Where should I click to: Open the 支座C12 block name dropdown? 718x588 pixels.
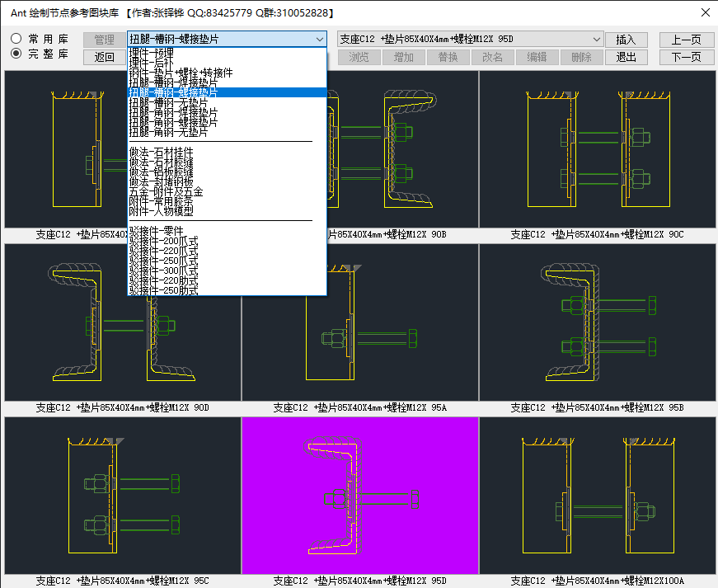click(x=597, y=40)
